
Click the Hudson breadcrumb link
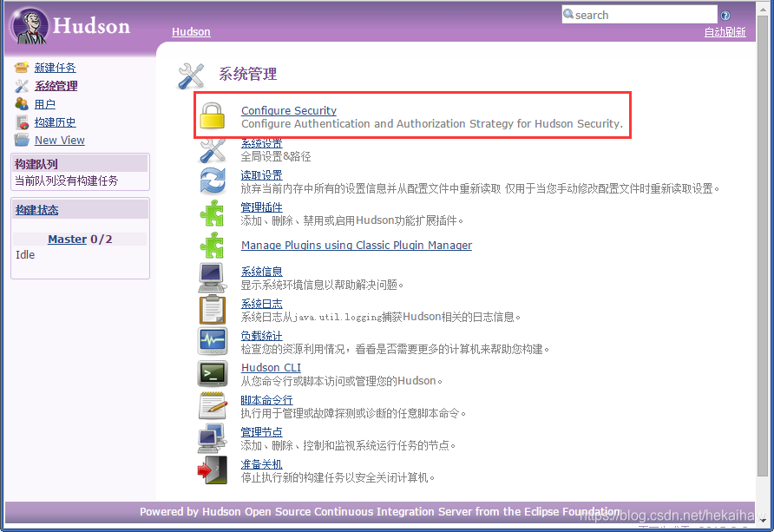coord(191,31)
